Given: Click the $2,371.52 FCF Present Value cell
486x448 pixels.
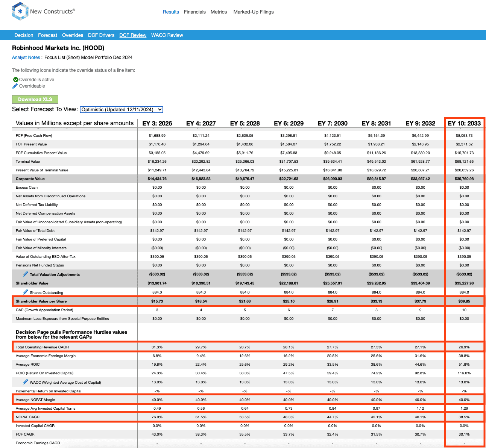Looking at the screenshot, I should click(464, 144).
